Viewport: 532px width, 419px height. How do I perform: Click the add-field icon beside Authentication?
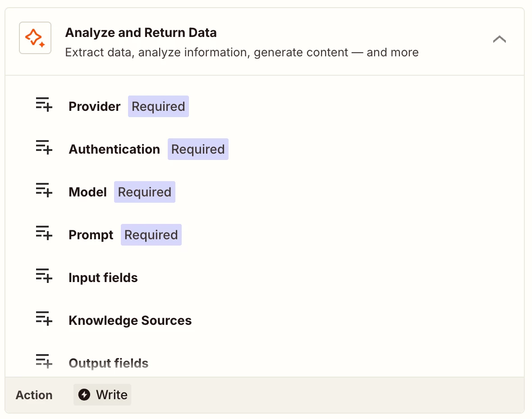pos(44,147)
